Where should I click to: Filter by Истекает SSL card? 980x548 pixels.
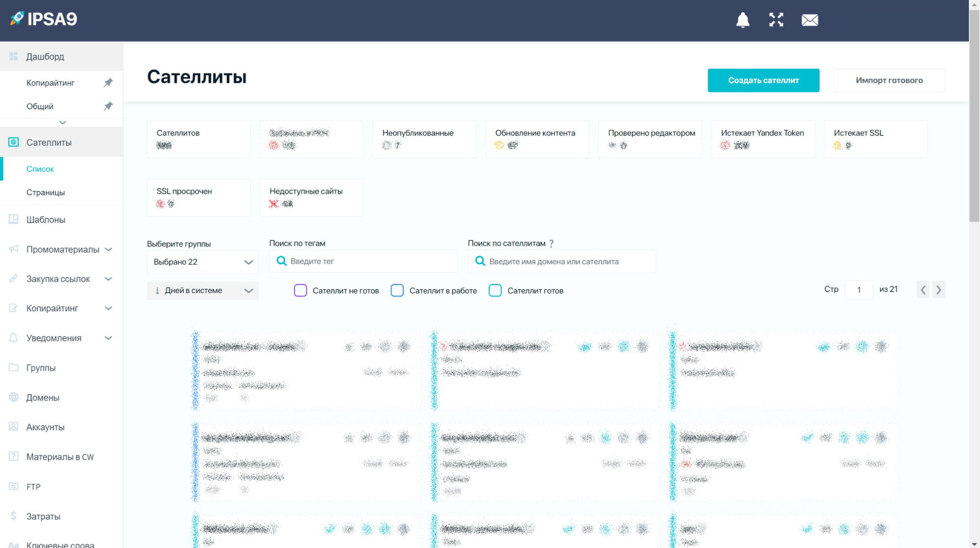[x=876, y=139]
